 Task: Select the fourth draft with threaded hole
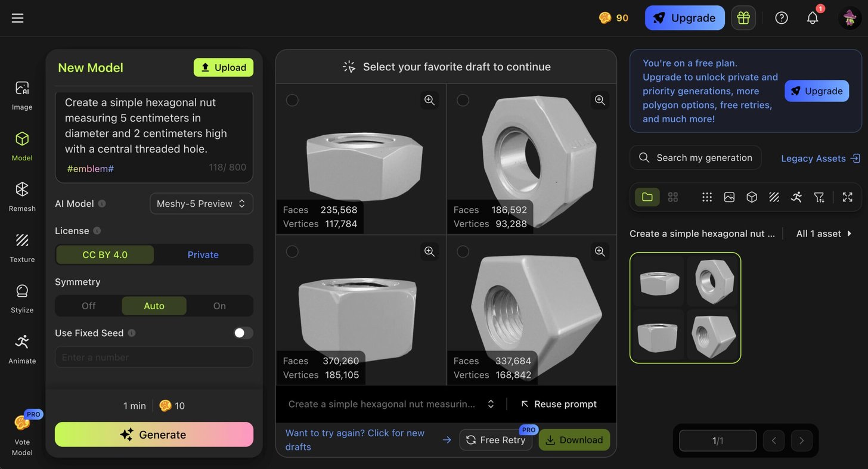(463, 251)
